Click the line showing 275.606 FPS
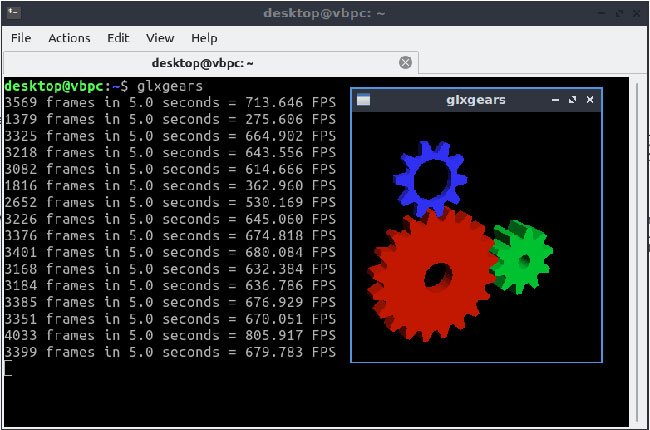 coord(170,119)
